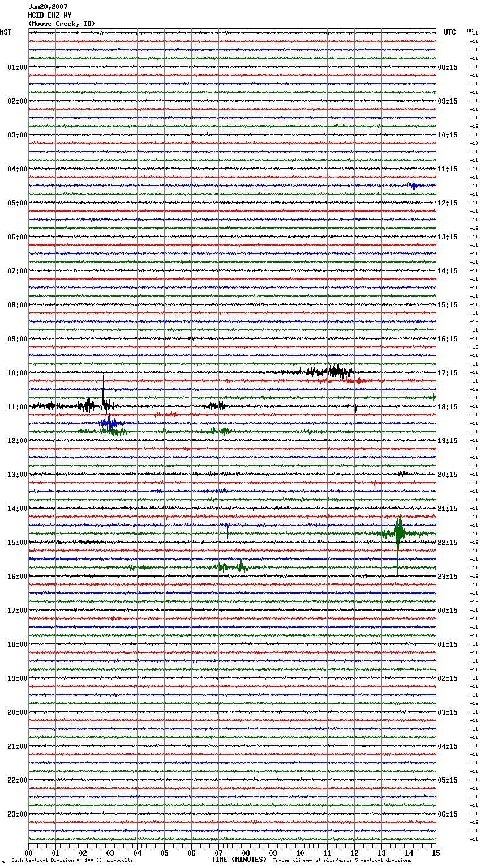Click the "05" minute tick on bottom axis
The image size is (481, 868).
[164, 853]
